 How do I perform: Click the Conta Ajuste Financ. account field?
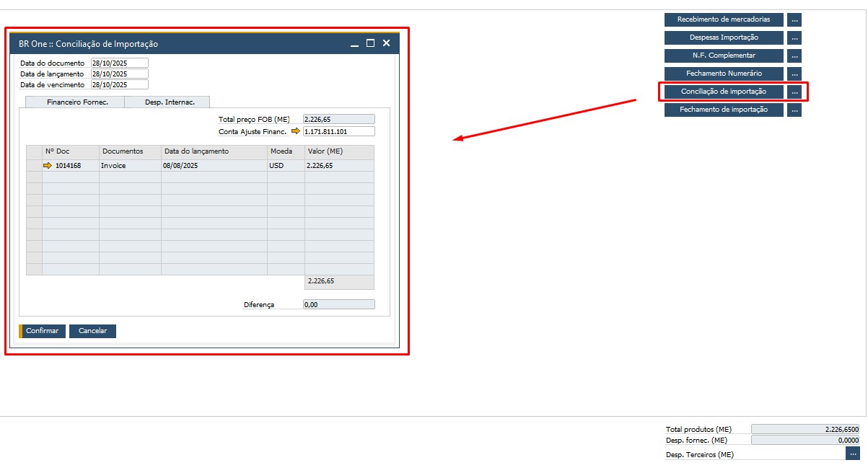click(338, 132)
